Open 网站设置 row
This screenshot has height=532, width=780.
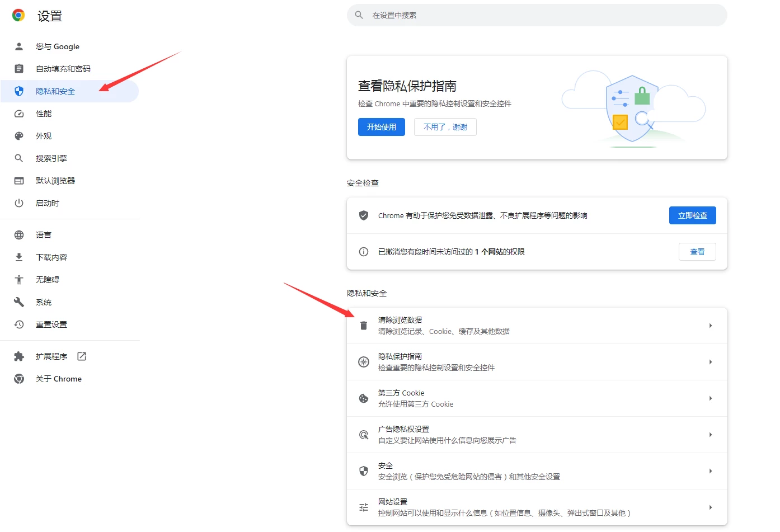537,507
